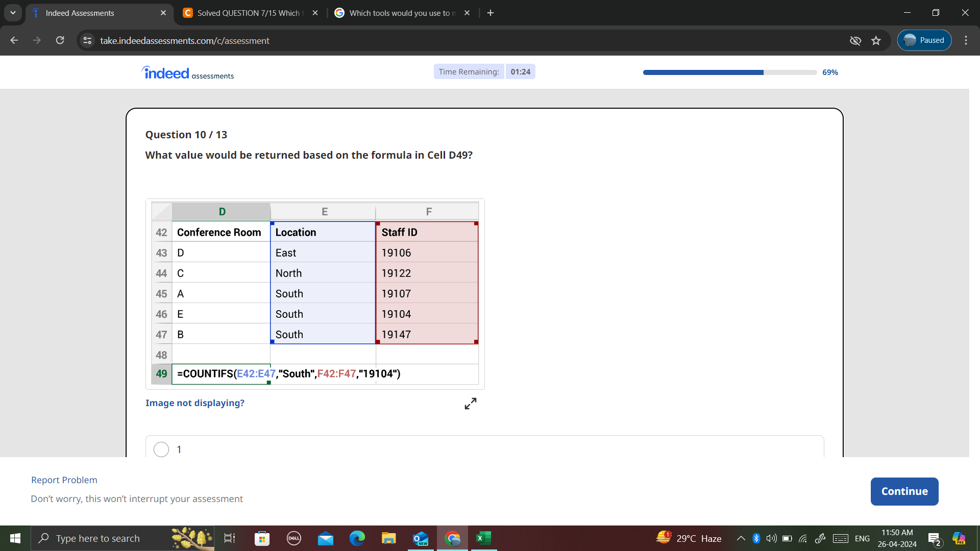Show hidden system tray icons

coord(741,538)
